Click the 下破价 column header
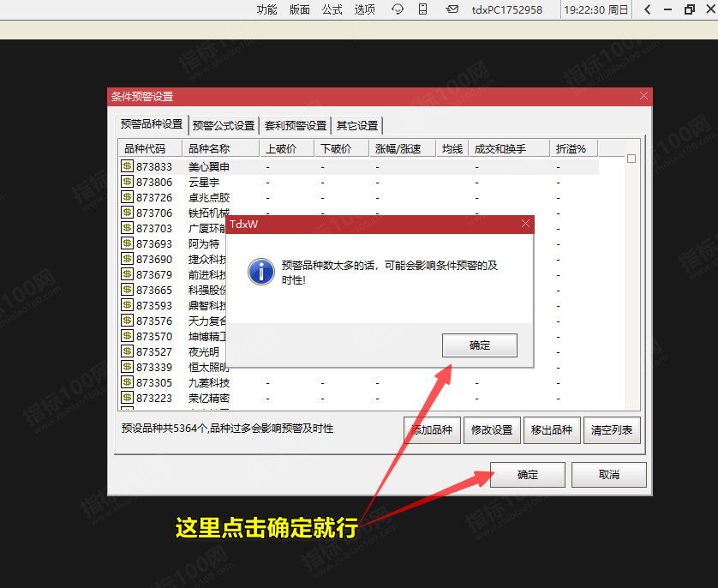The image size is (718, 588). pyautogui.click(x=342, y=149)
